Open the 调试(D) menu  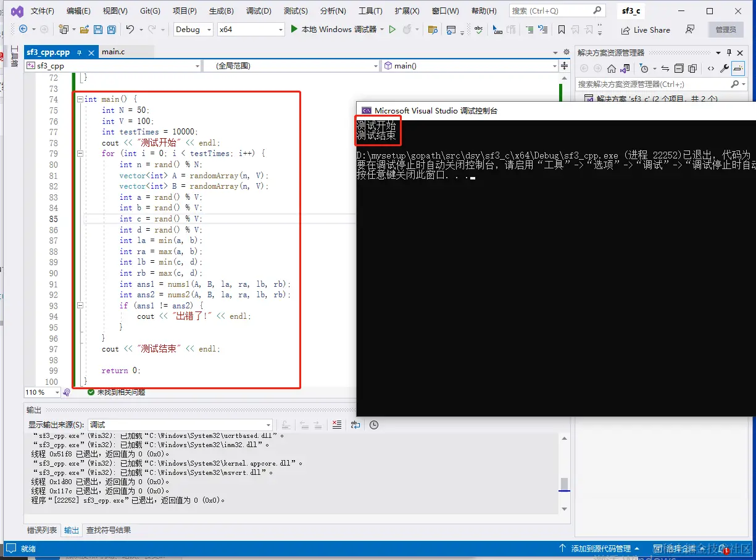[x=259, y=11]
